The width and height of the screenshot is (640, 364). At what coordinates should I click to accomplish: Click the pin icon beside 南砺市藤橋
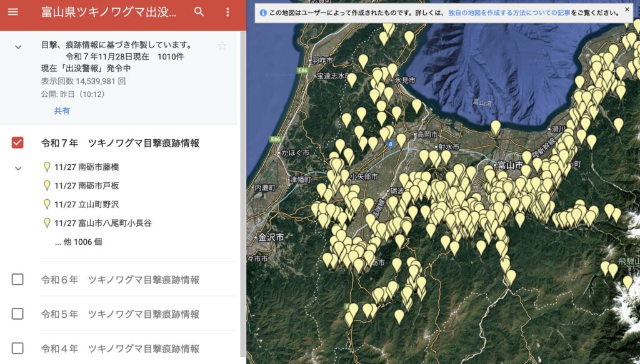[x=47, y=167]
